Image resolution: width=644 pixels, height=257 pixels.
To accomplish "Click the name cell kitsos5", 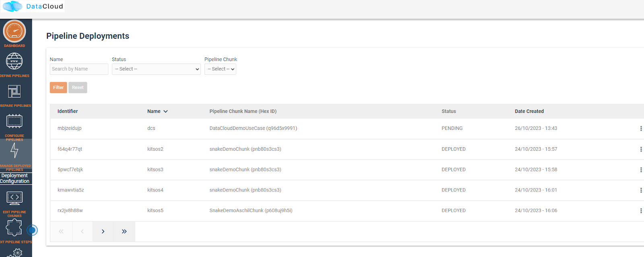I will click(155, 210).
